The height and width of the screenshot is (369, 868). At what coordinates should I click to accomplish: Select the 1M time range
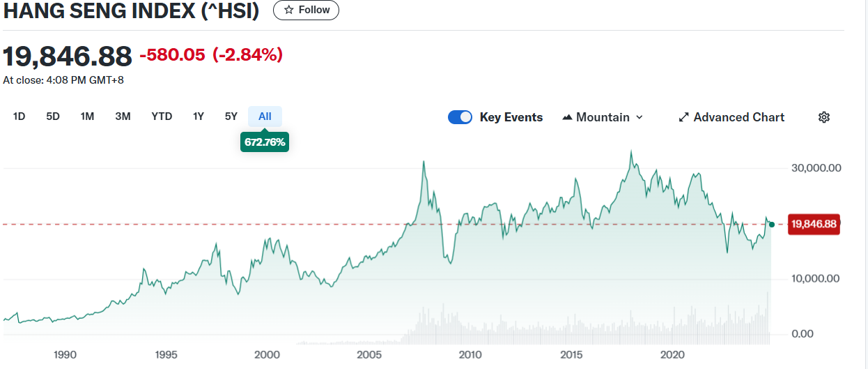(x=87, y=116)
